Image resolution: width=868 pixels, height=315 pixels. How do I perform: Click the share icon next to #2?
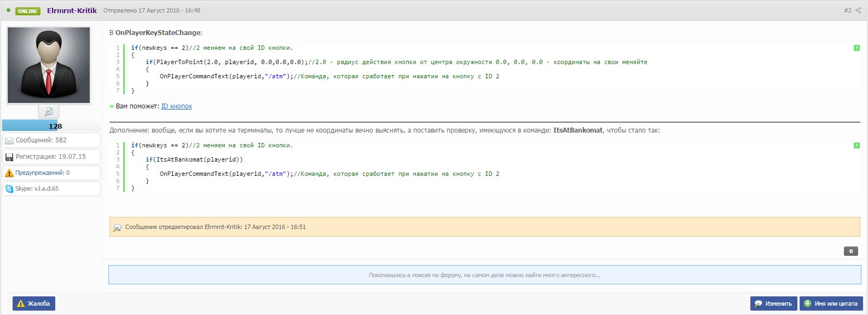pos(858,10)
